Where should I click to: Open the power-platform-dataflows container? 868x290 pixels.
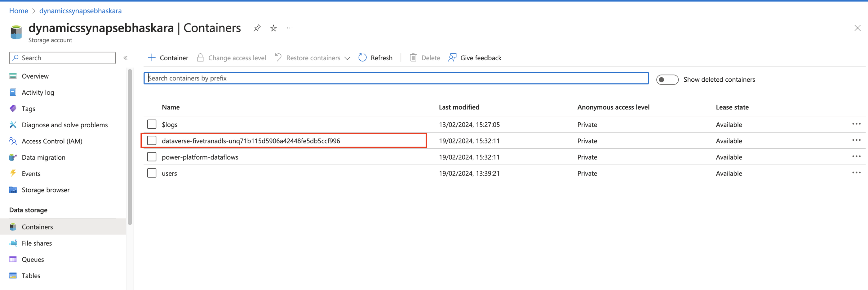(200, 157)
